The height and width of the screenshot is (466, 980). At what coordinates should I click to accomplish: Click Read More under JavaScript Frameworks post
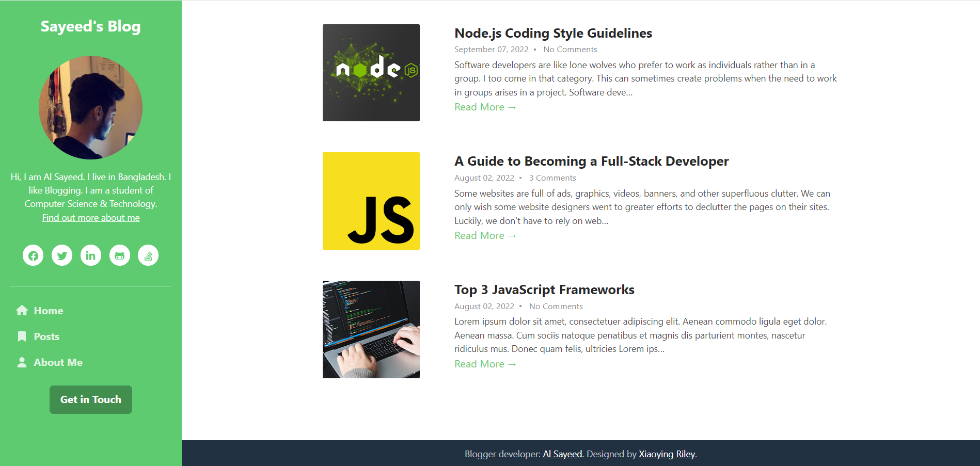click(485, 364)
